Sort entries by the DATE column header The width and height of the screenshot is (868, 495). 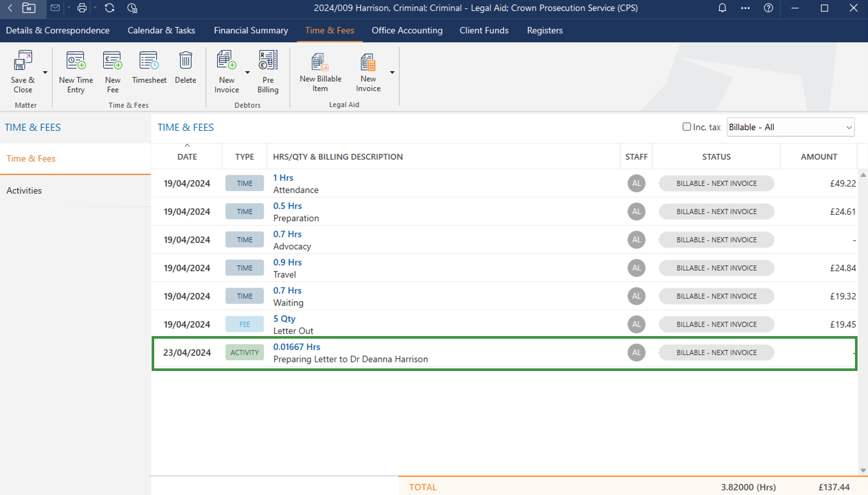[x=187, y=157]
